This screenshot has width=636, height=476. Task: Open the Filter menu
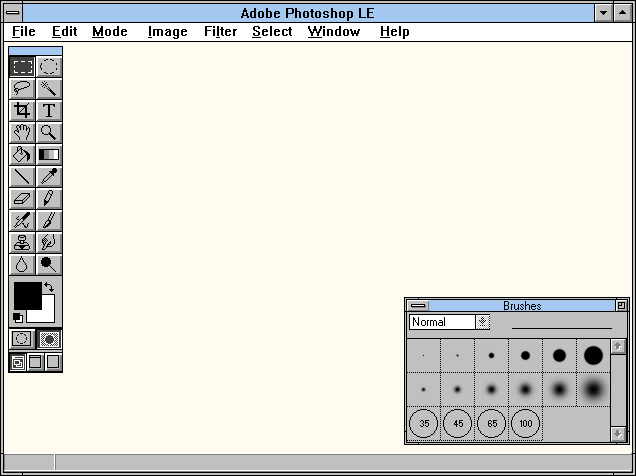coord(220,32)
